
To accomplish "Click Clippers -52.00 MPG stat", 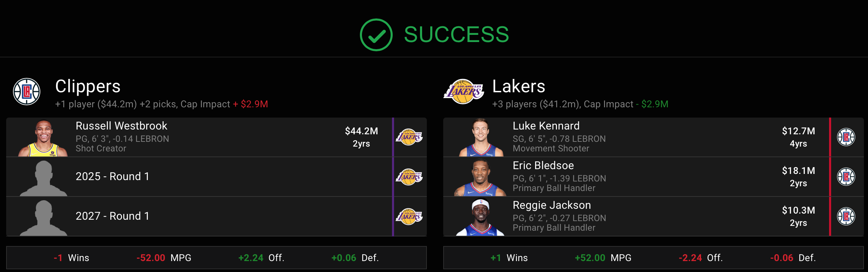I will pos(164,258).
